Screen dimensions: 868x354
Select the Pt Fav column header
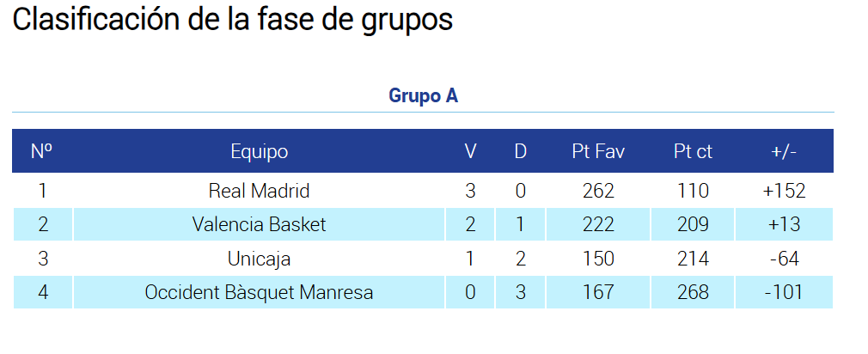598,152
